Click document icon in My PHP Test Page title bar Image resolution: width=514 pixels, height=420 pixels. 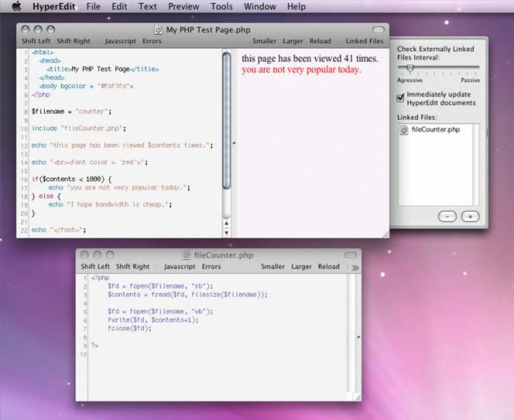tap(159, 30)
